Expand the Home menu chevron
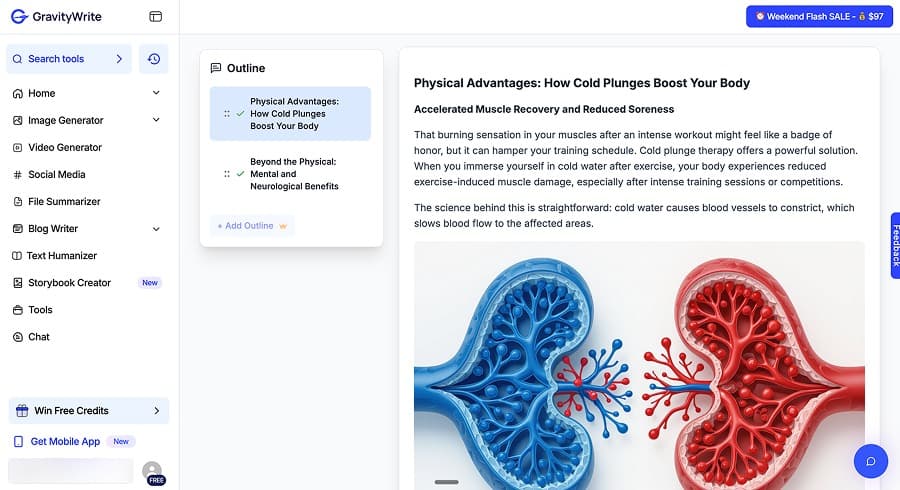The width and height of the screenshot is (900, 490). [156, 93]
